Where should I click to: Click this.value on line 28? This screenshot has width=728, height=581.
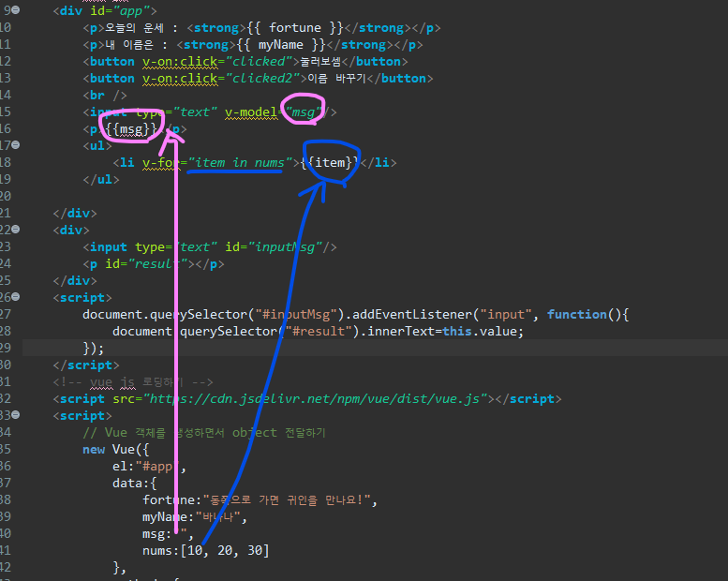[480, 331]
